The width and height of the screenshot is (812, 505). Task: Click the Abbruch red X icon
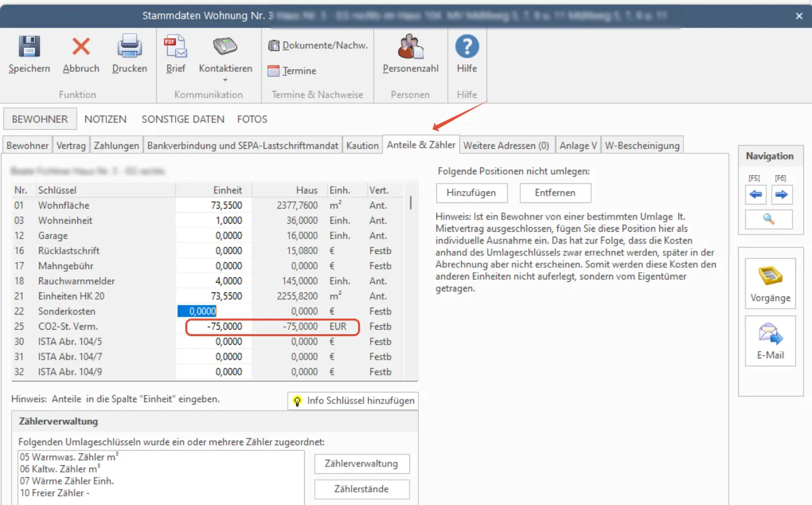tap(81, 46)
